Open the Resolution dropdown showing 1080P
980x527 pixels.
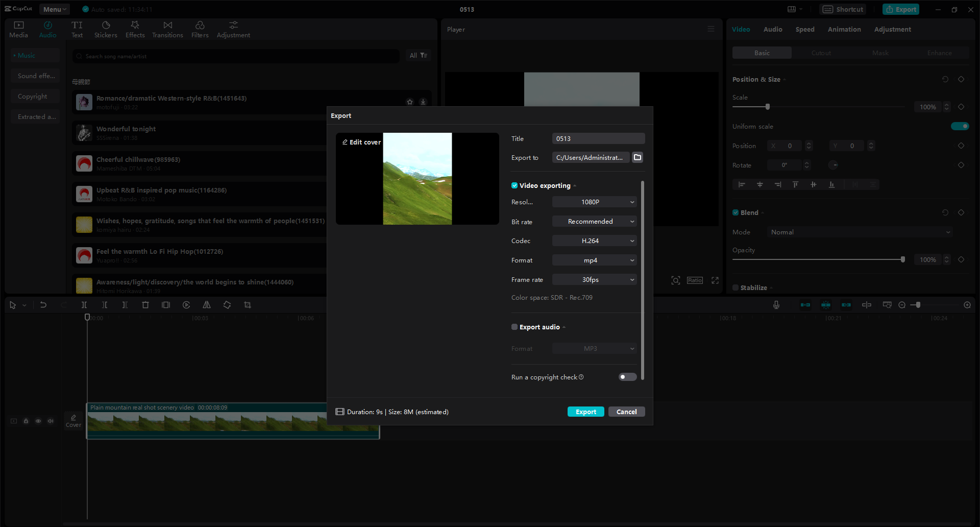[594, 202]
